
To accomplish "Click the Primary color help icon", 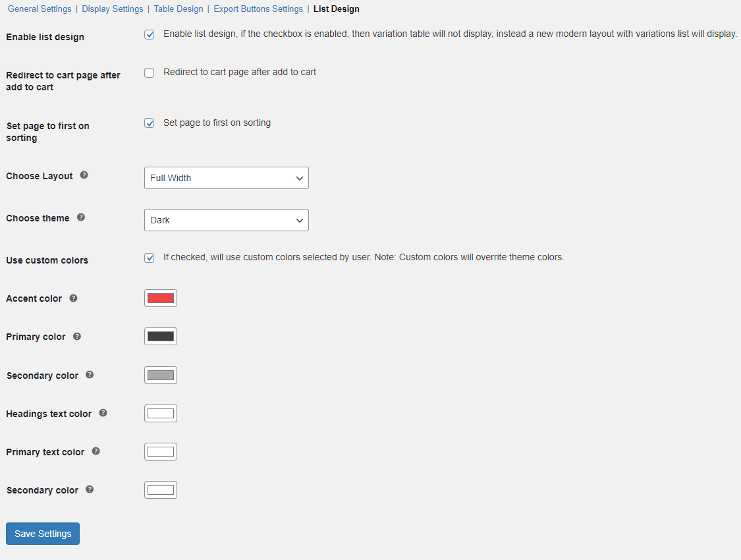I will 76,336.
